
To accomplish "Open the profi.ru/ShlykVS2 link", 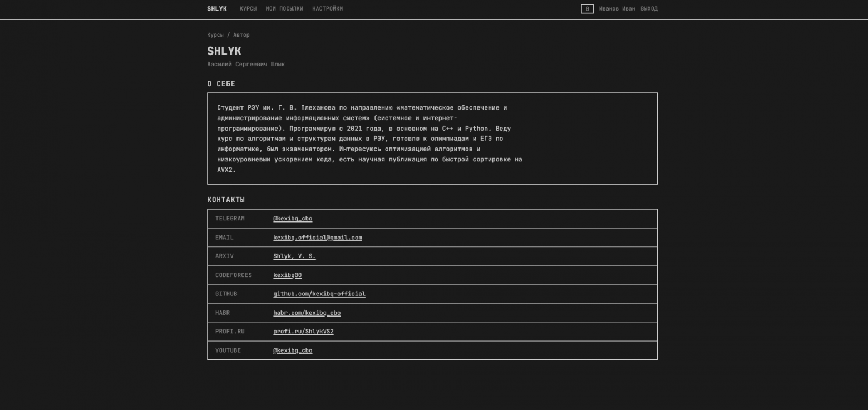I will (x=303, y=332).
